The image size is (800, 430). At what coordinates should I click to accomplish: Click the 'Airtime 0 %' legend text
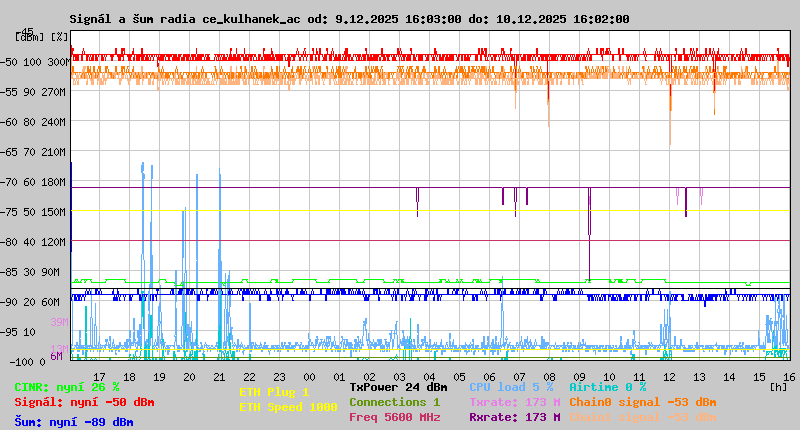[x=608, y=387]
